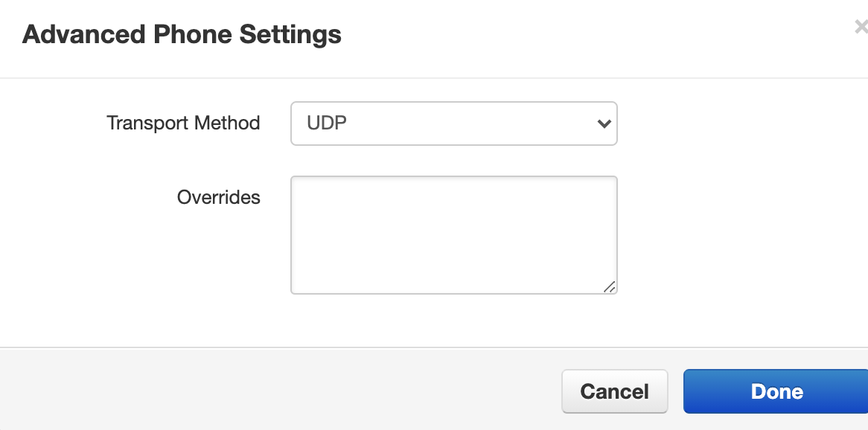Click the X icon in dialog header

tap(861, 28)
